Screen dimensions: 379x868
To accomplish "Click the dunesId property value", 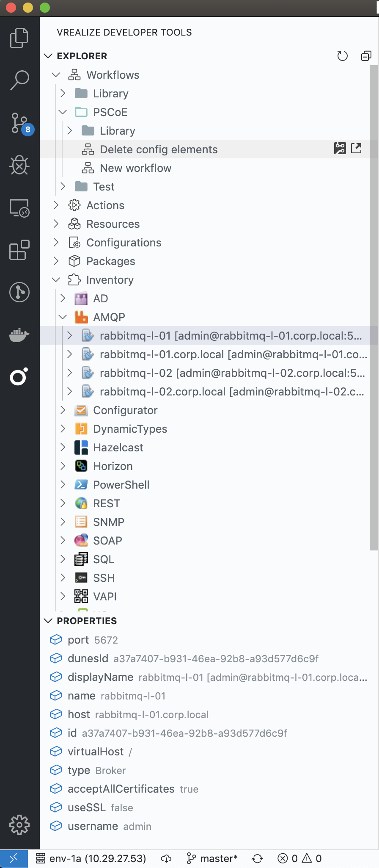I will tap(216, 658).
